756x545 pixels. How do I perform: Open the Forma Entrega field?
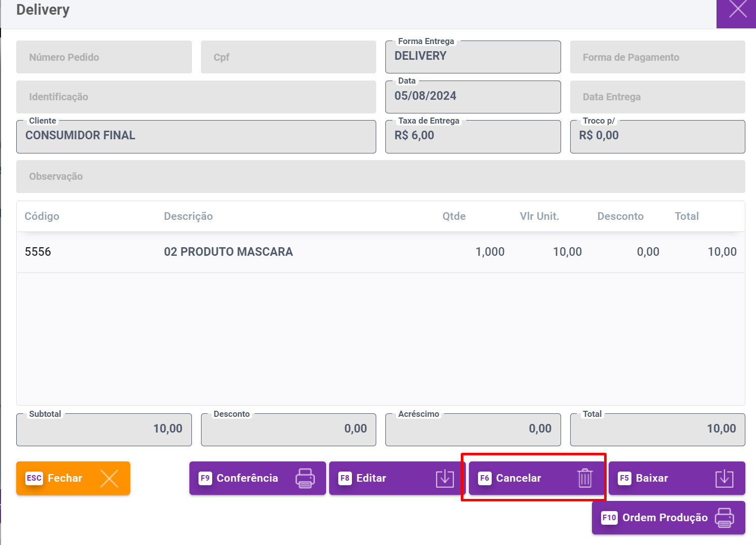[472, 57]
